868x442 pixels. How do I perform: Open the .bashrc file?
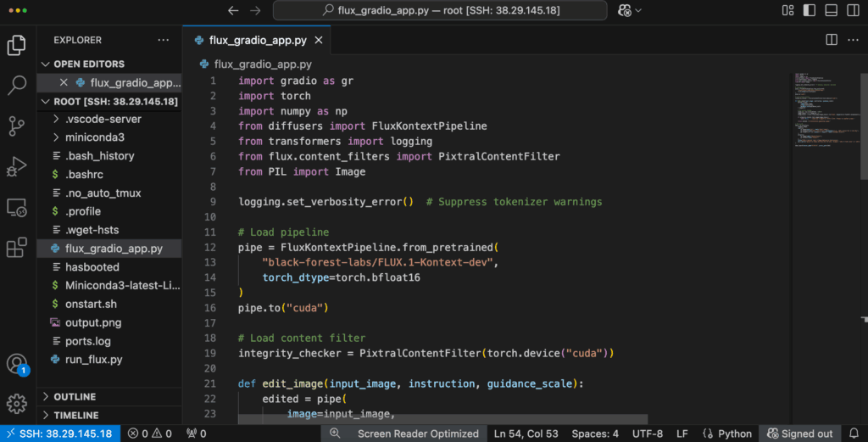click(x=109, y=175)
